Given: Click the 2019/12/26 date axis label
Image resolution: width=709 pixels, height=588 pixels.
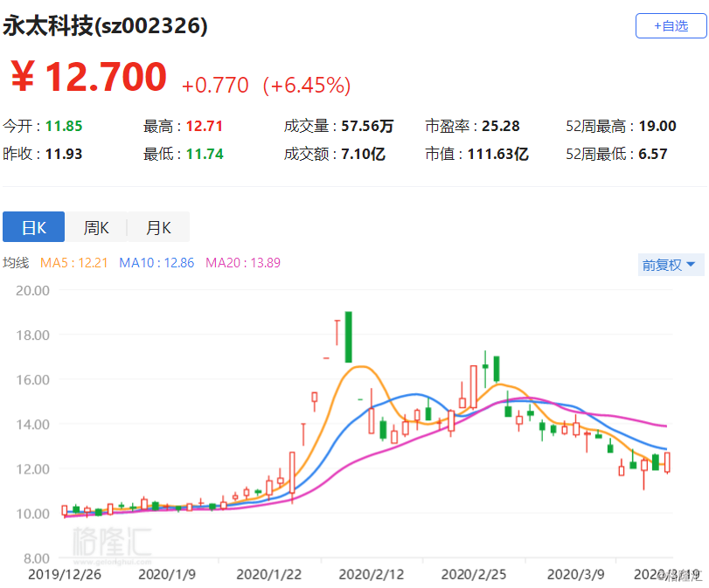Looking at the screenshot, I should click(x=65, y=574).
